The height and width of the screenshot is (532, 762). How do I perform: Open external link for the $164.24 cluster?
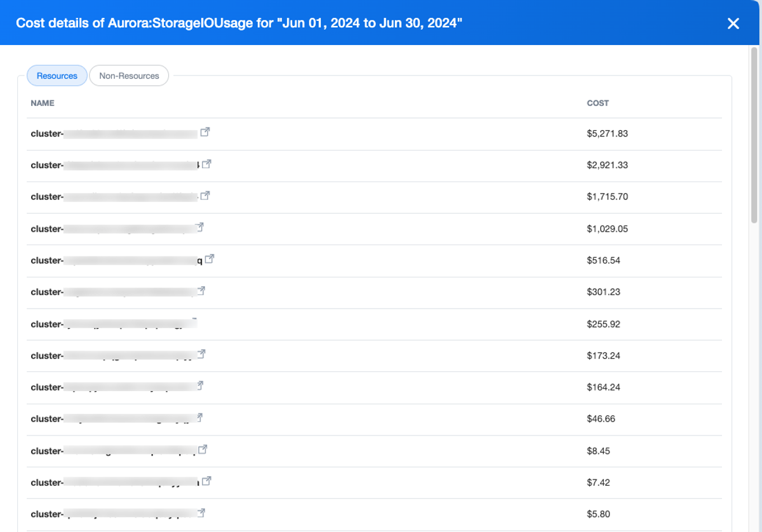click(x=199, y=386)
